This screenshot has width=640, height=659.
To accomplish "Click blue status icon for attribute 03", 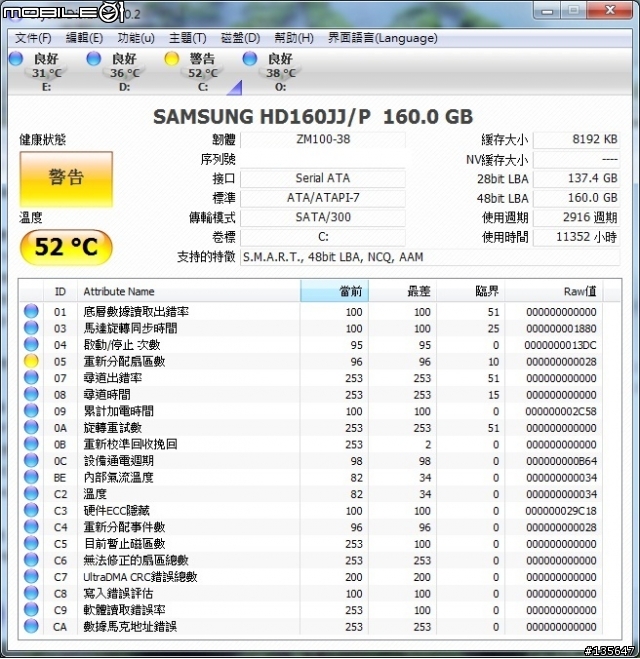I will click(31, 328).
